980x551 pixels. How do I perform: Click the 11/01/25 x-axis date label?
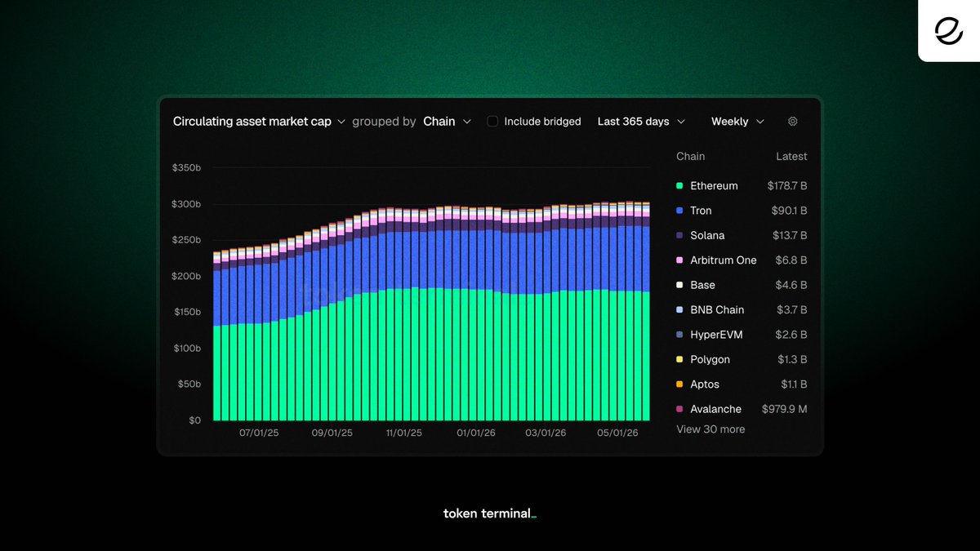tap(403, 433)
